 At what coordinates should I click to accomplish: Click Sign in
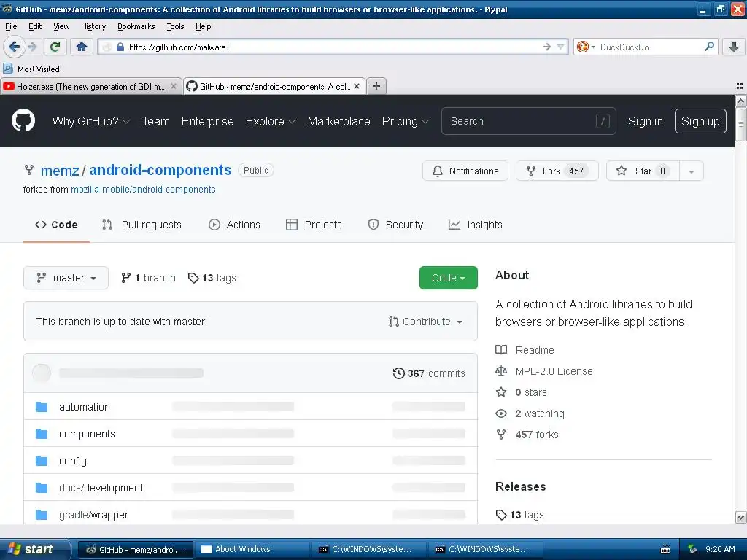[x=645, y=122]
